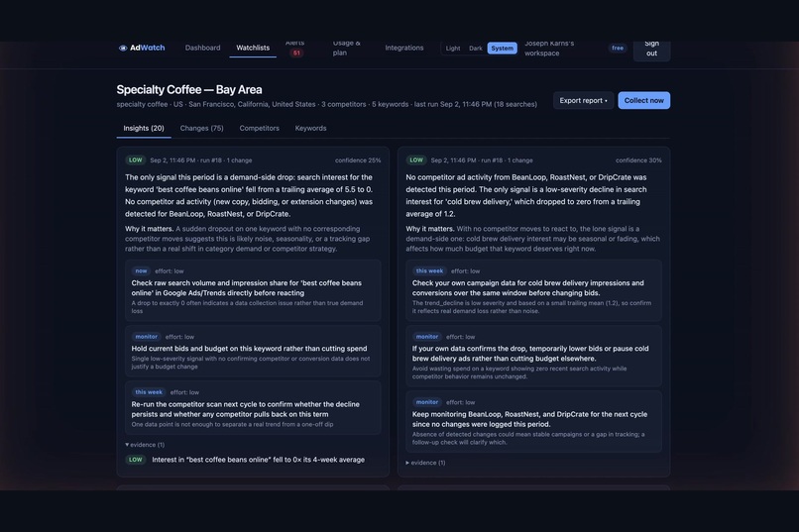Click the 'confidence 30%' label
Viewport: 799px width, 532px height.
(x=638, y=160)
